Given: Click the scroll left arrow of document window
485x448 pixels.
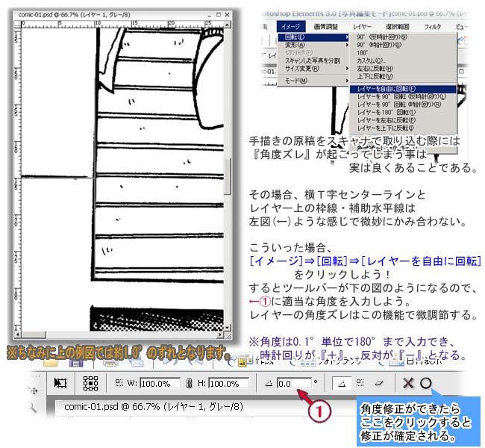Looking at the screenshot, I should 18,335.
